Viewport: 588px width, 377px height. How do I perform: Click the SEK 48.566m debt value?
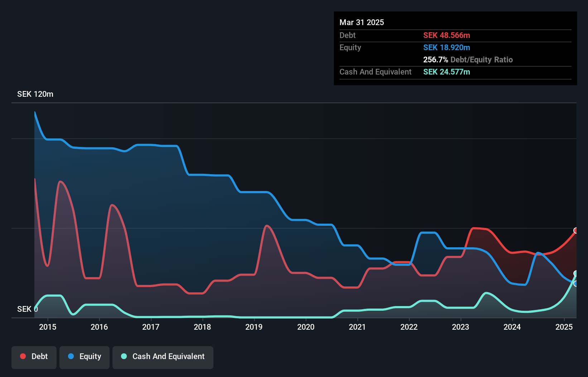(447, 35)
